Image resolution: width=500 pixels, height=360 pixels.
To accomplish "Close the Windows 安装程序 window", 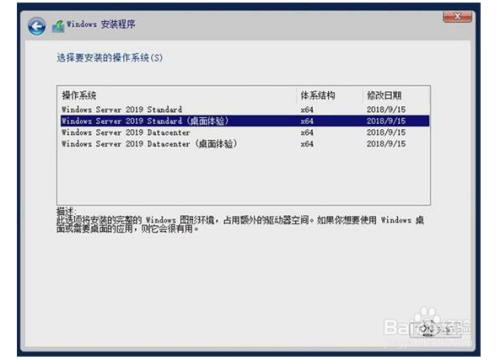I will 457,16.
